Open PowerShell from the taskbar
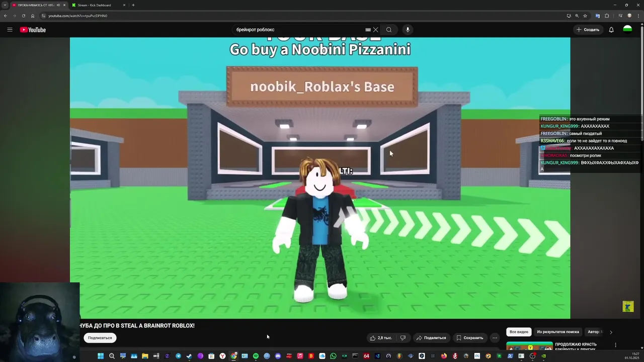Image resolution: width=644 pixels, height=362 pixels. (510, 356)
